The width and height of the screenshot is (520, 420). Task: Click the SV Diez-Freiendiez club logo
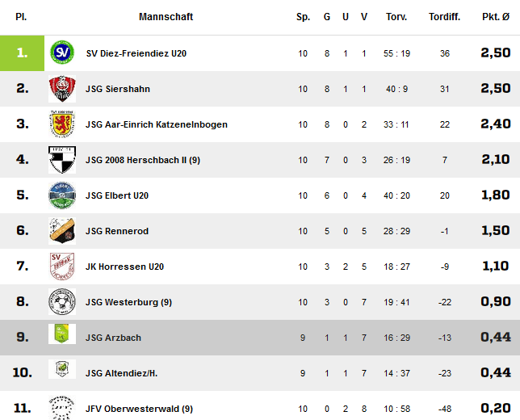pos(62,52)
